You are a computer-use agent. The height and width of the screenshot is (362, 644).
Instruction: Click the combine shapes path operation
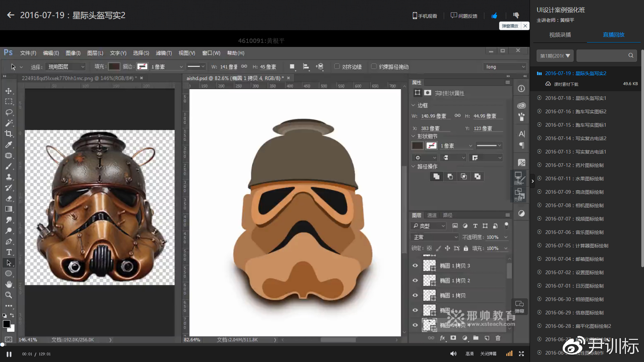coord(436,177)
